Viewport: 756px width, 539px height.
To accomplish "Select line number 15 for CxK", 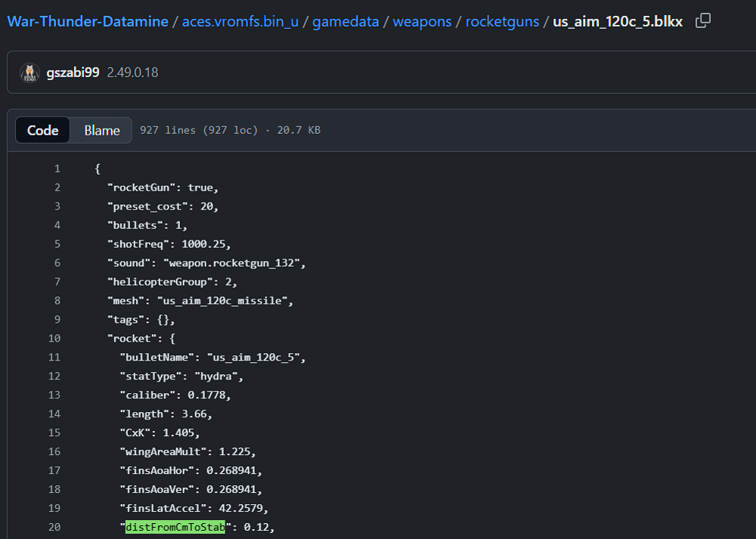I will [54, 432].
